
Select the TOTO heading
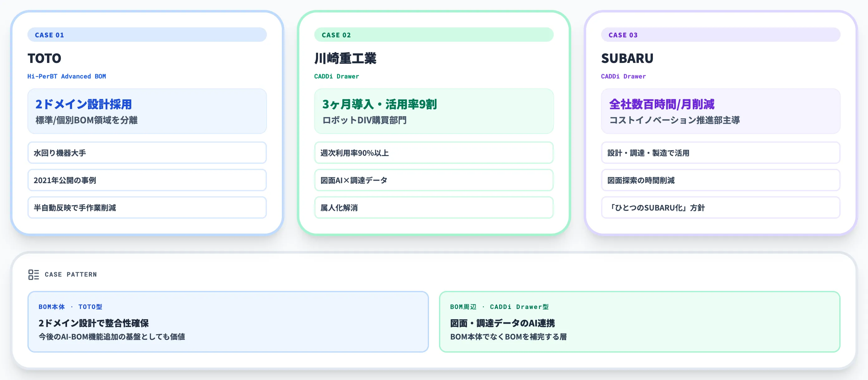point(45,59)
